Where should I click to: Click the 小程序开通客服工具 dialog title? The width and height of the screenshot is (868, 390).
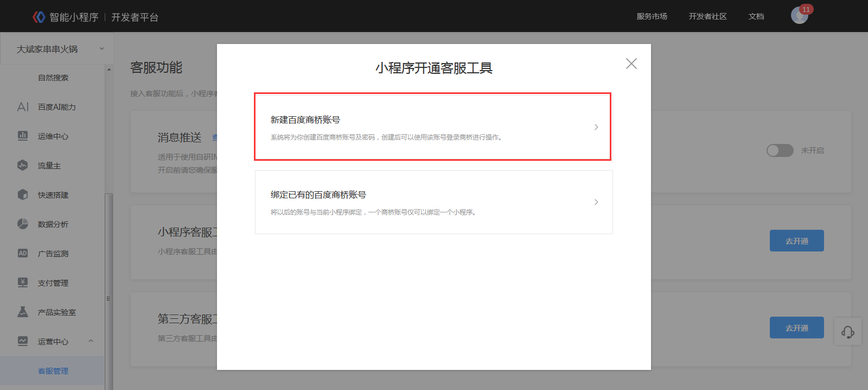[x=434, y=68]
